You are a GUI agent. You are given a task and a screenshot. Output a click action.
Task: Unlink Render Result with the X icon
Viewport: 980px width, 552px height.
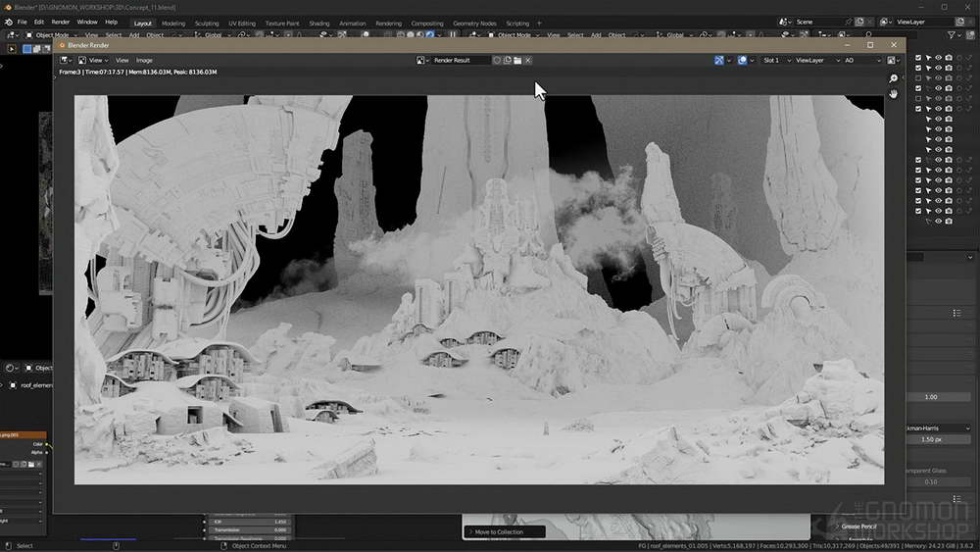pos(528,60)
